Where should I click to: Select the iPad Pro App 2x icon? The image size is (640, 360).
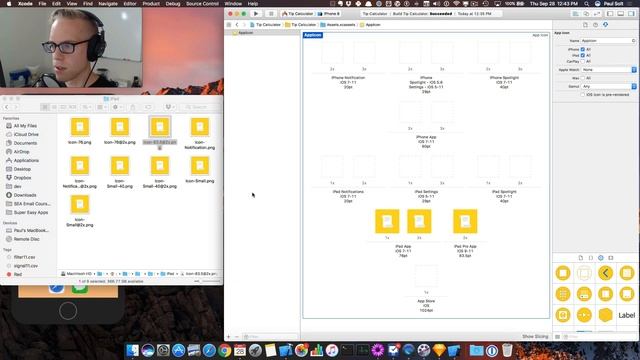(465, 221)
